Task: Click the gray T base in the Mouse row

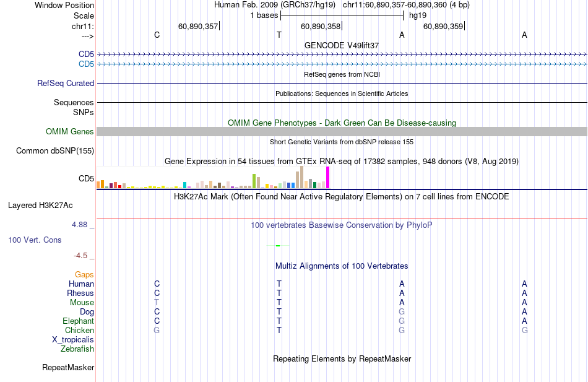Action: pyautogui.click(x=157, y=303)
